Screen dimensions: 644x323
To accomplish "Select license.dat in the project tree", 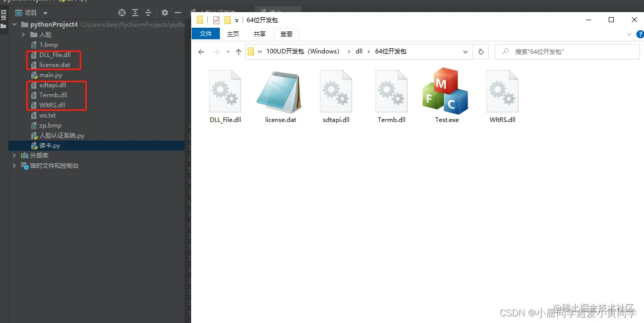I will pos(54,64).
